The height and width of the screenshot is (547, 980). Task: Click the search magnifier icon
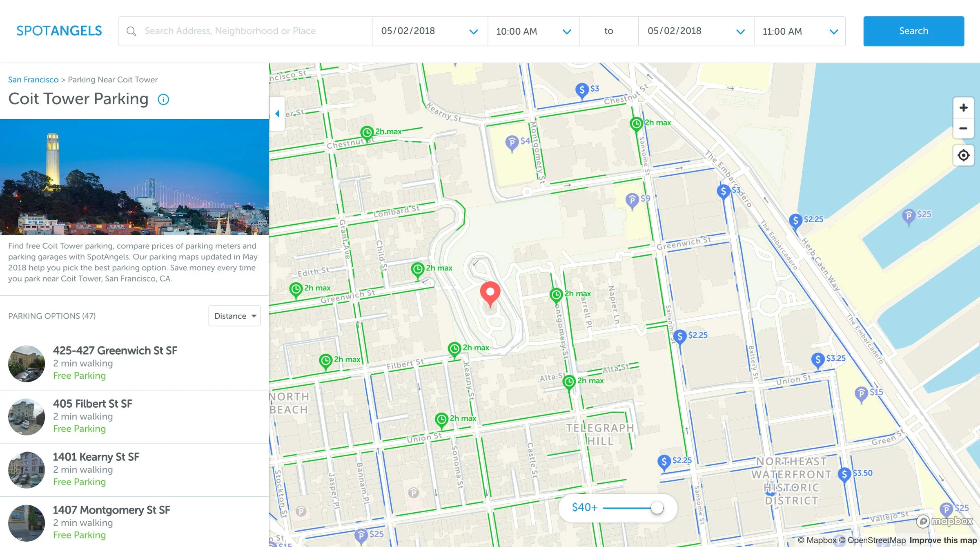[131, 31]
